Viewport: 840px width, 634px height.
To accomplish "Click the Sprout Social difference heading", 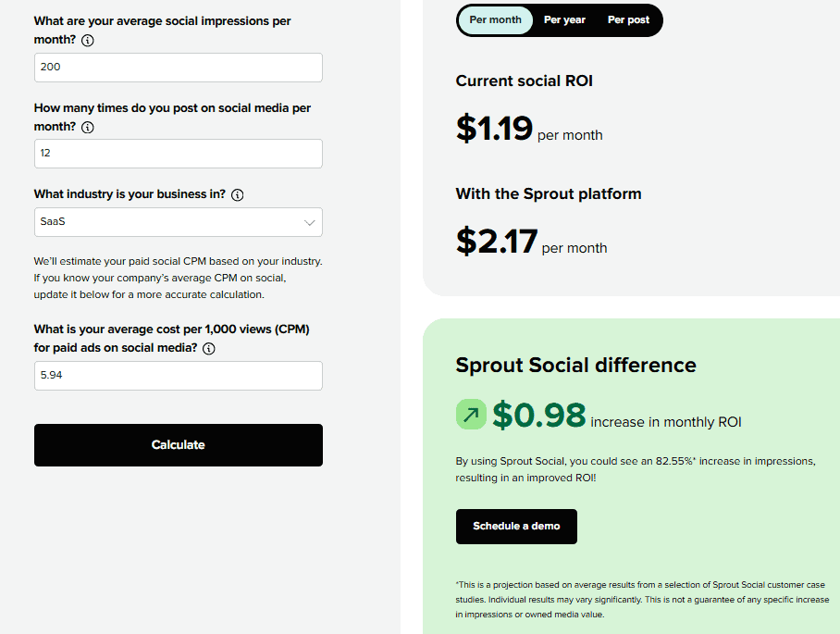I will tap(575, 366).
